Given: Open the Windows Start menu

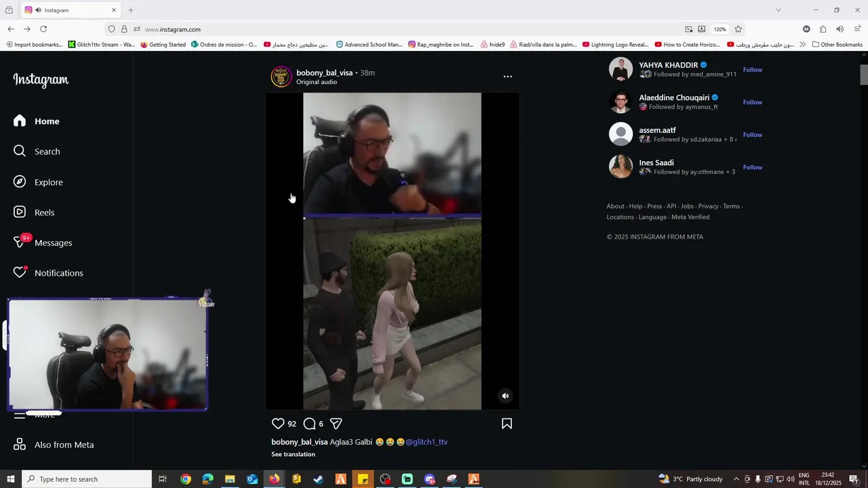Looking at the screenshot, I should [x=11, y=479].
